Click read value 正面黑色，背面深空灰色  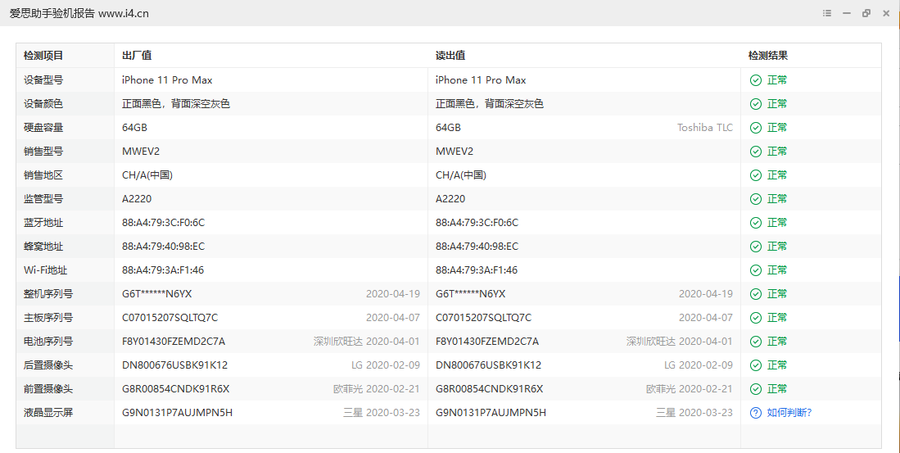point(489,104)
